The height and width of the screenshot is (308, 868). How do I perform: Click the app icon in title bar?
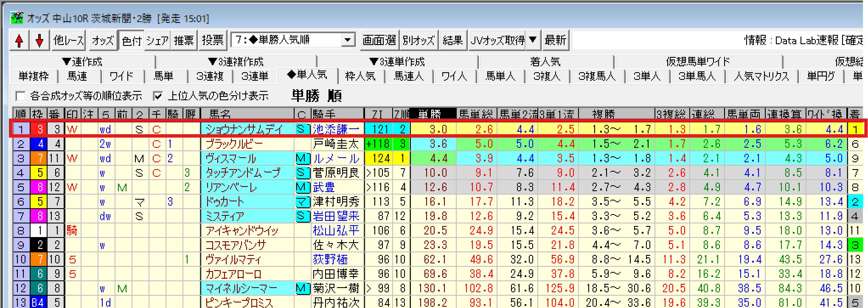pyautogui.click(x=17, y=18)
